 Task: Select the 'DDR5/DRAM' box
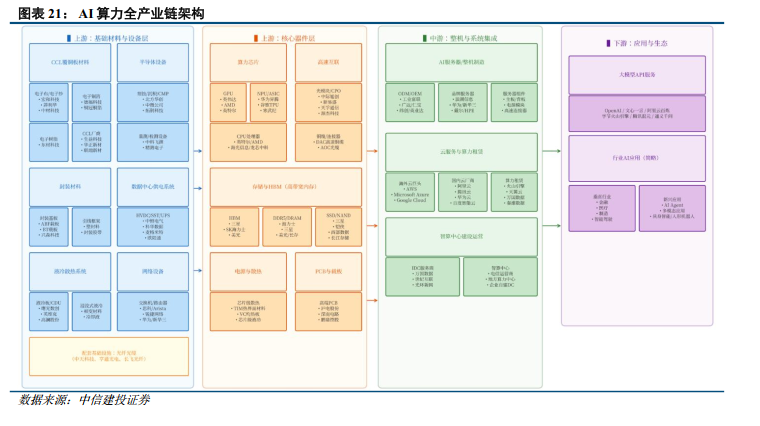(286, 227)
